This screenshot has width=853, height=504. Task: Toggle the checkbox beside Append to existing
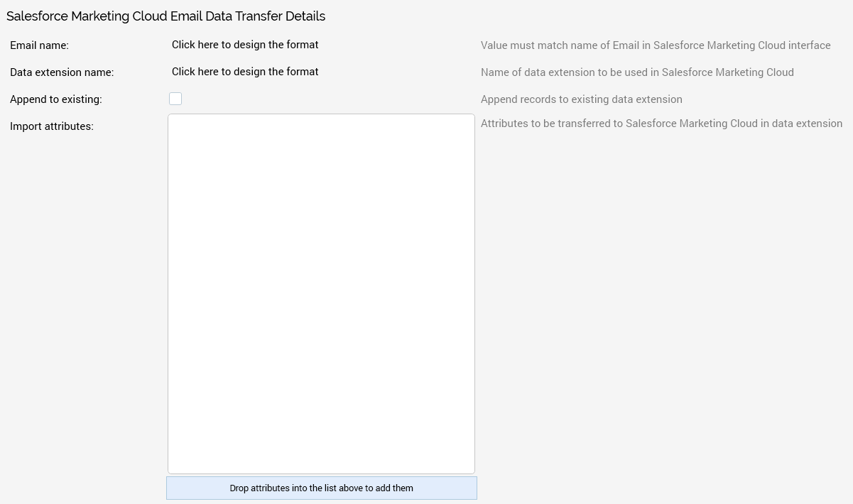coord(175,99)
